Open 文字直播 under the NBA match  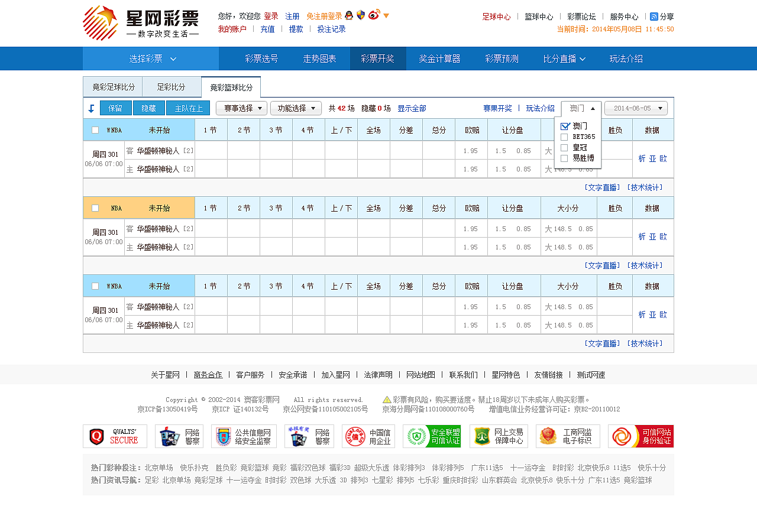tap(602, 265)
